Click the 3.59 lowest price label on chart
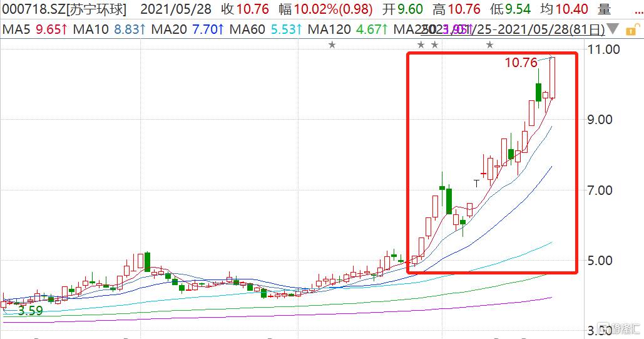 (30, 311)
